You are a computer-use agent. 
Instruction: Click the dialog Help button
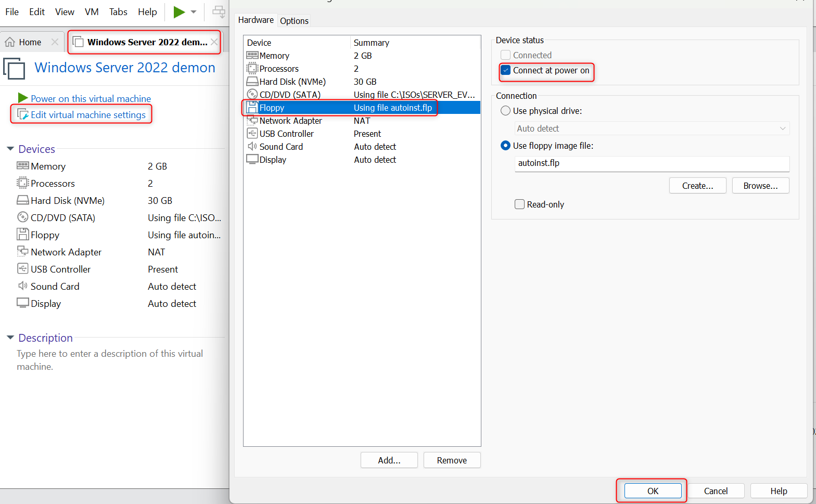pos(779,491)
